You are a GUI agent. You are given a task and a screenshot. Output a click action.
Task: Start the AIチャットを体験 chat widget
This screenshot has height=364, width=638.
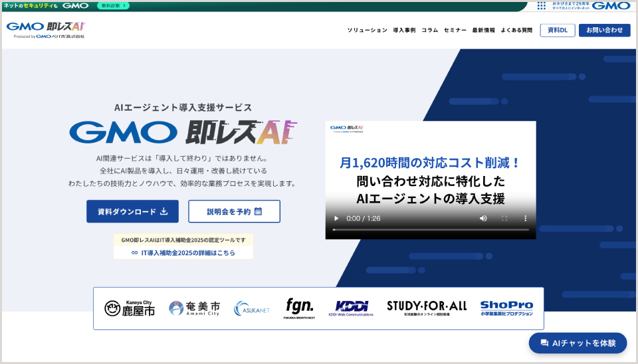(578, 343)
